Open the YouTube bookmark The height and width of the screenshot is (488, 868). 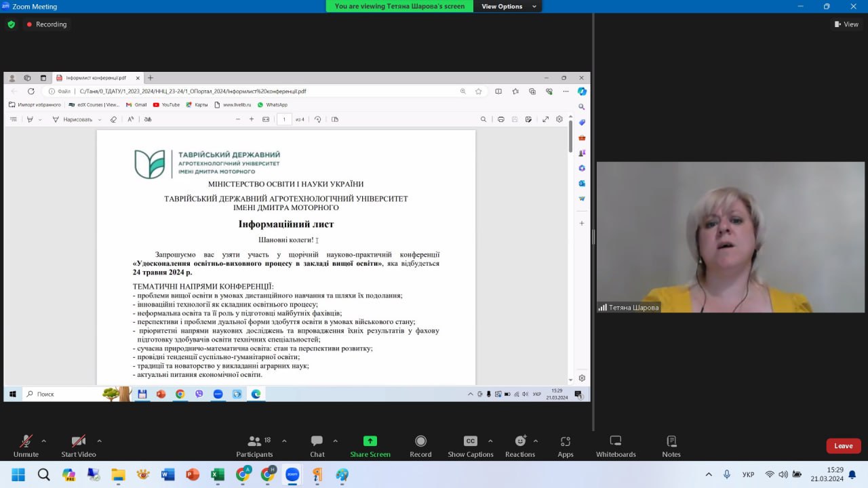pos(166,105)
